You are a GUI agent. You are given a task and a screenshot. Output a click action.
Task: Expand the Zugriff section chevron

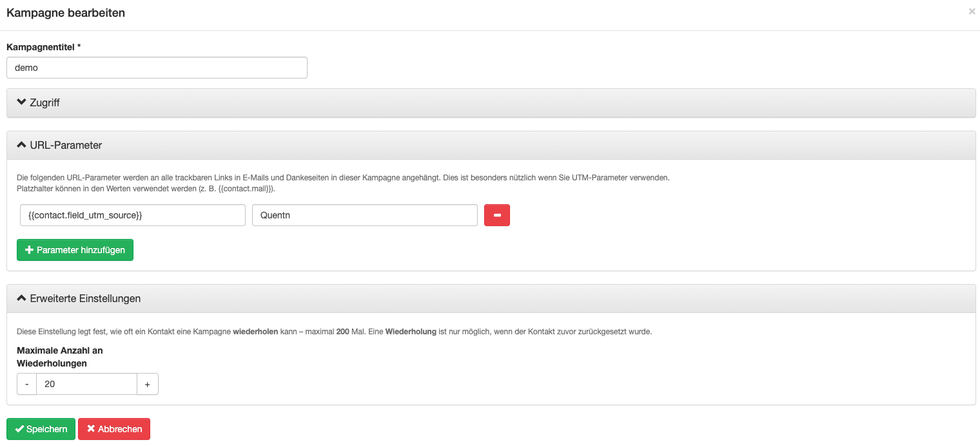[21, 102]
